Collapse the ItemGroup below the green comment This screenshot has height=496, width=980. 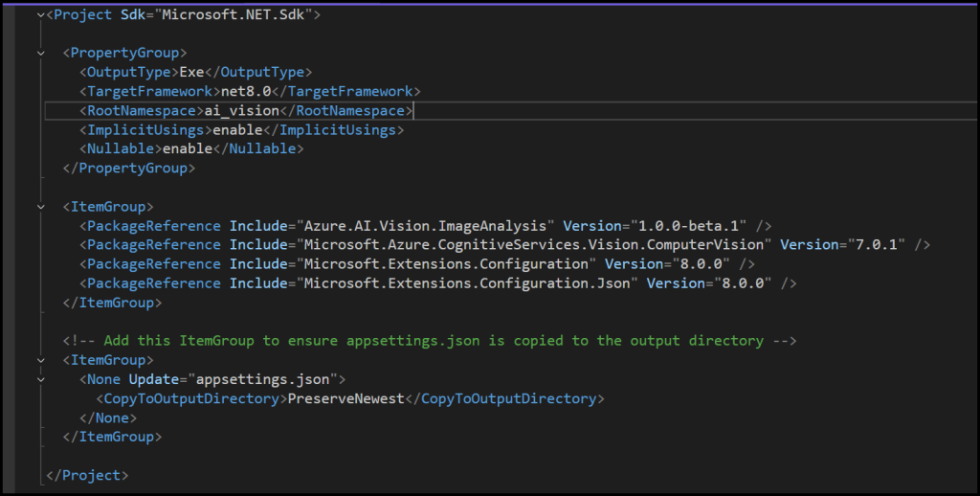point(40,360)
